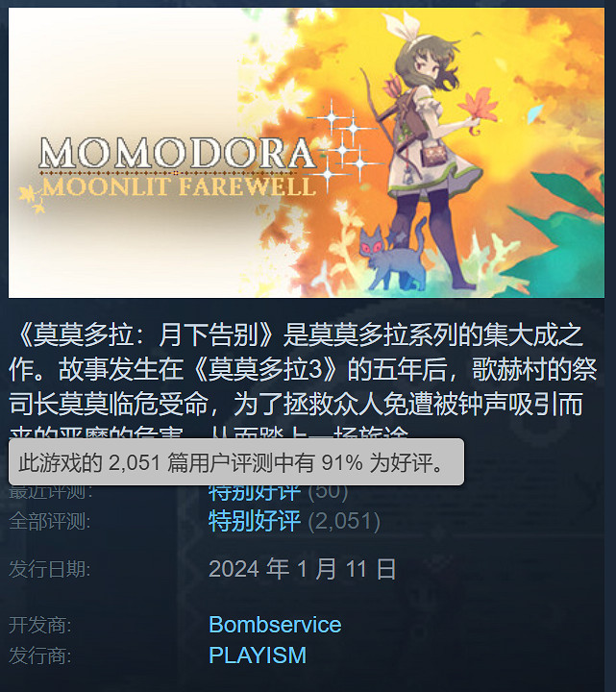Click the recent reviews 特别好评 rating
The width and height of the screenshot is (616, 692).
[255, 493]
